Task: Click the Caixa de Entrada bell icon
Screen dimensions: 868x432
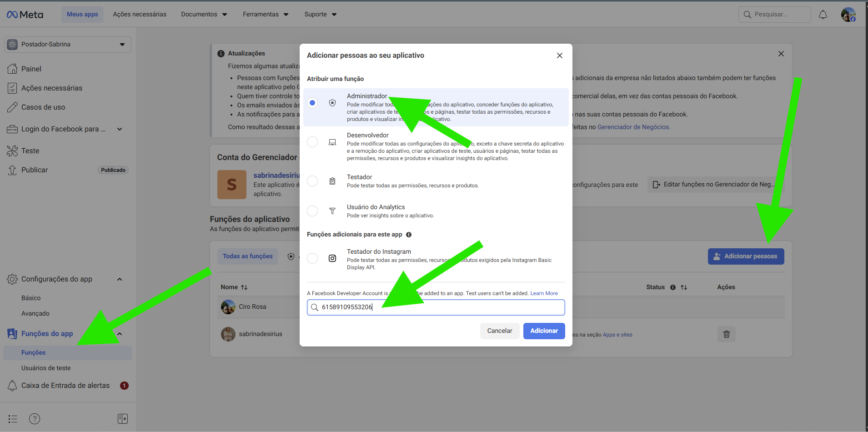Action: [12, 385]
